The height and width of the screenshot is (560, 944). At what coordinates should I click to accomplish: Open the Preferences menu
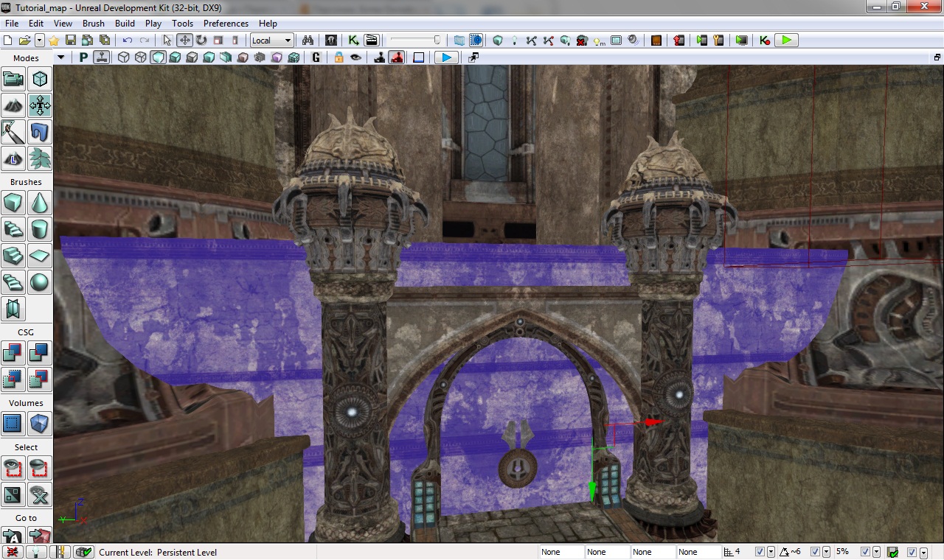[226, 24]
